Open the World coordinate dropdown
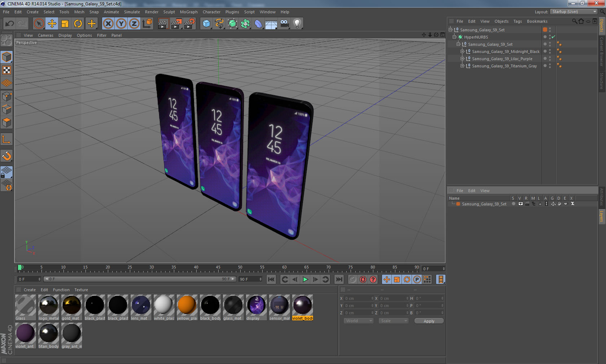 (358, 321)
